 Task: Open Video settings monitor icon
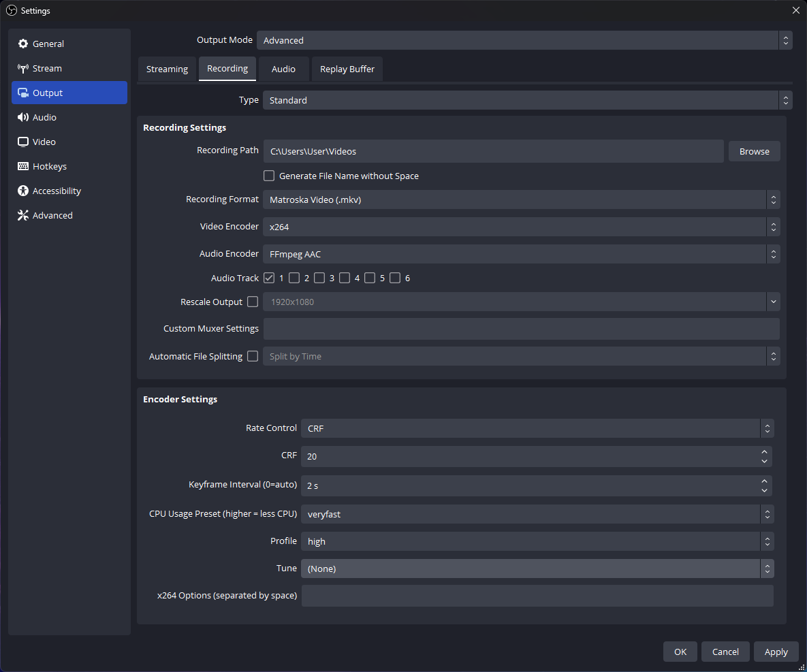[23, 142]
